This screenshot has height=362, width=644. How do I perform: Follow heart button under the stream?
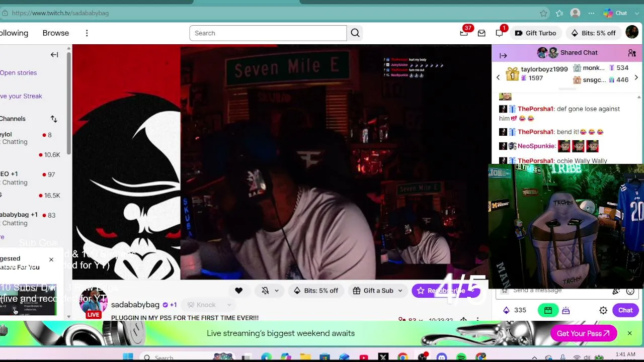click(238, 291)
